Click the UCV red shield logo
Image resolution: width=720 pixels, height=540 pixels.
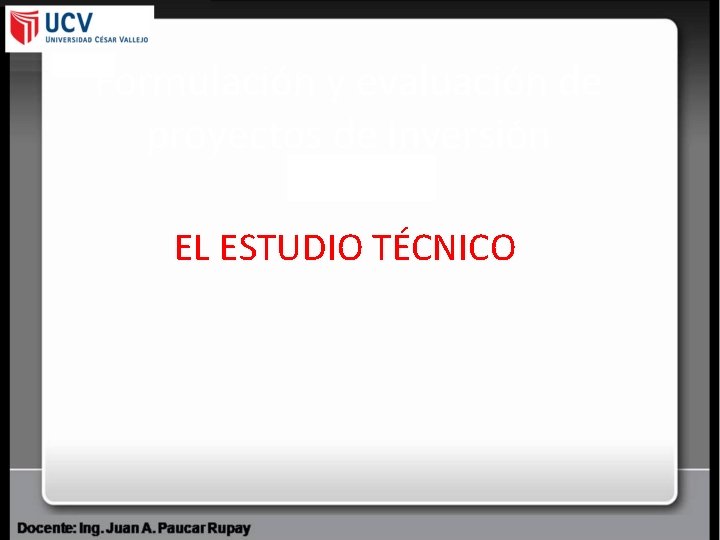(25, 27)
